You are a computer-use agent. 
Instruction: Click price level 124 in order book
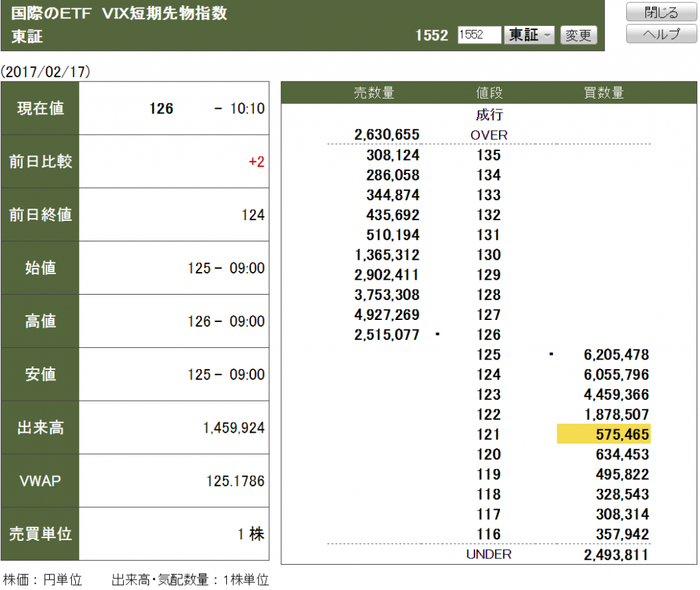tap(489, 375)
